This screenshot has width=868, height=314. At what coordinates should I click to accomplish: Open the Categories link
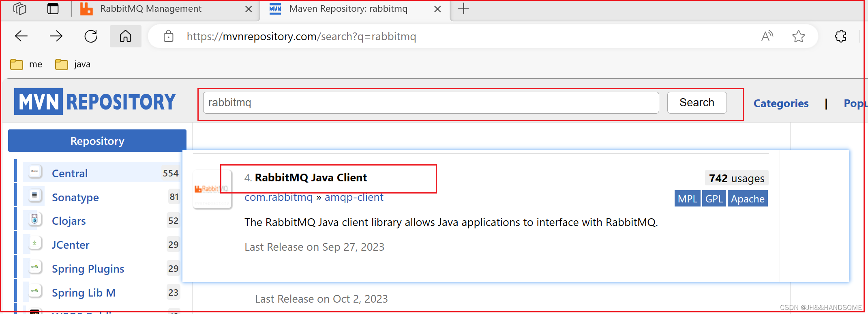click(781, 103)
